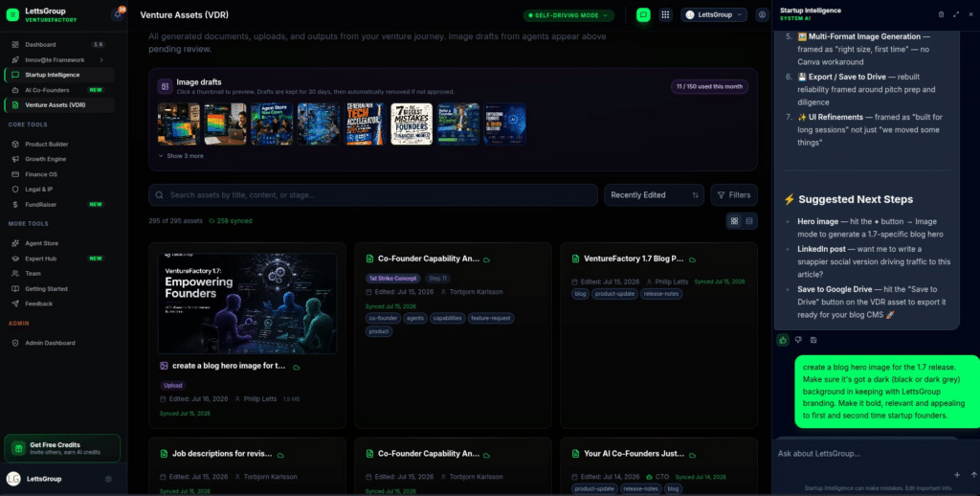Click the 1st Strike Concept tag
980x496 pixels.
pos(393,279)
